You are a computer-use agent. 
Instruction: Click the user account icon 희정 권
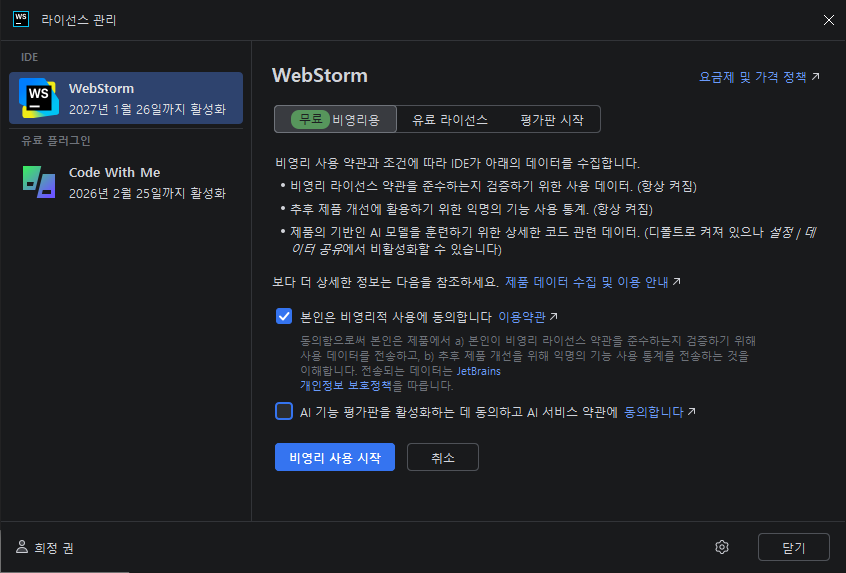point(22,547)
